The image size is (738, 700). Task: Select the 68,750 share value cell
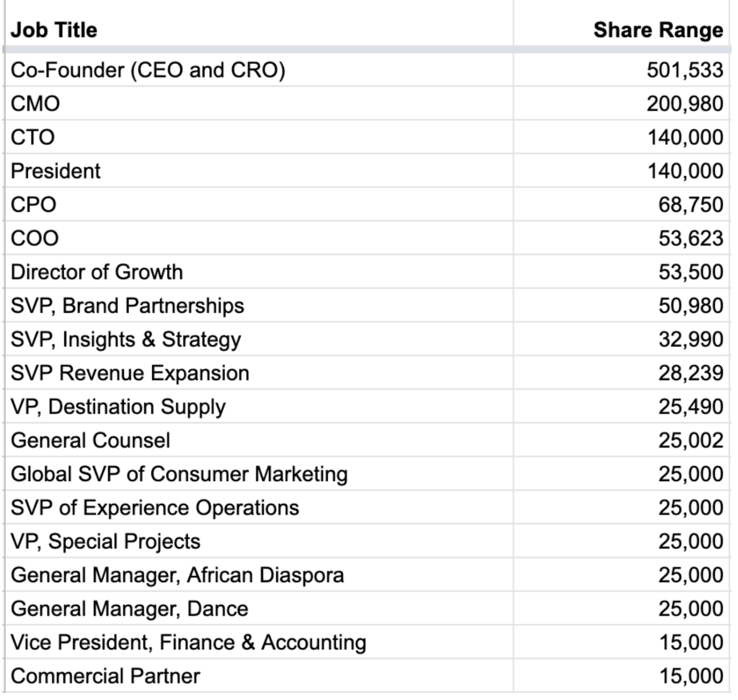click(x=691, y=205)
